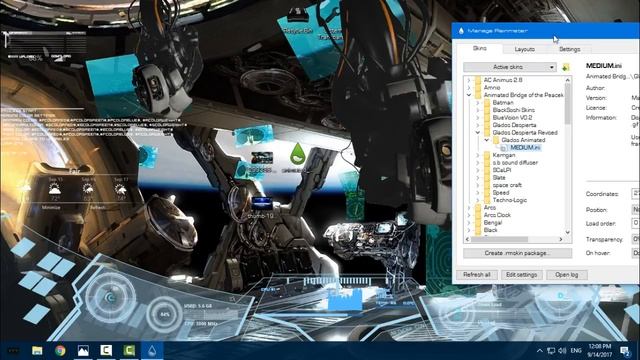Select the Speed folder

coord(501,193)
